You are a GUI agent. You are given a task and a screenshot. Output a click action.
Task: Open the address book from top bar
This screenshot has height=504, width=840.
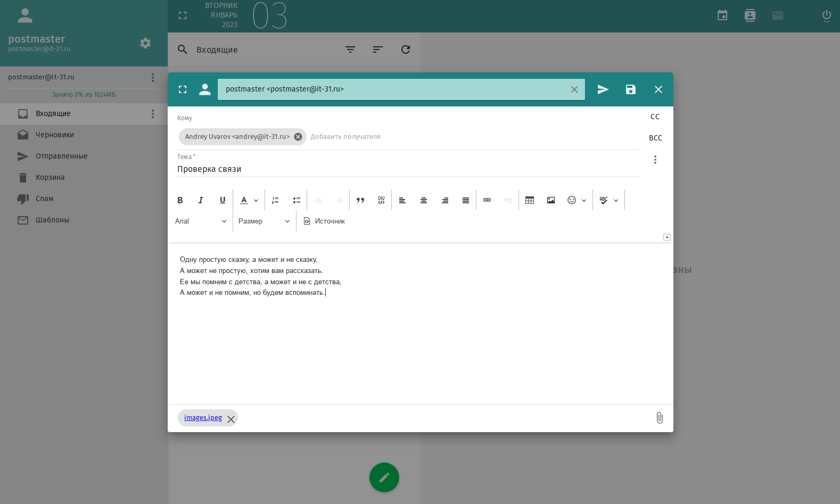tap(750, 15)
